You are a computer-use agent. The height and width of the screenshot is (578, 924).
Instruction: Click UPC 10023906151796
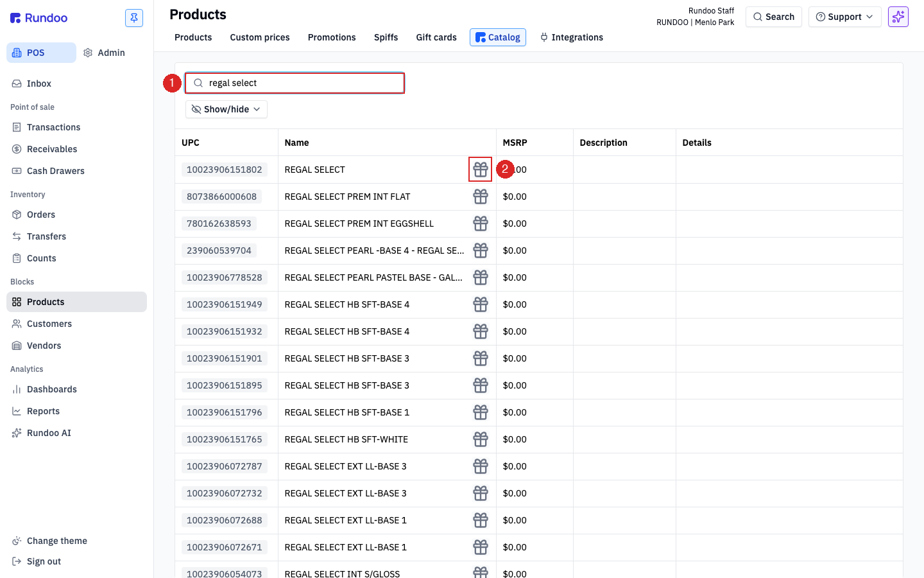[225, 412]
